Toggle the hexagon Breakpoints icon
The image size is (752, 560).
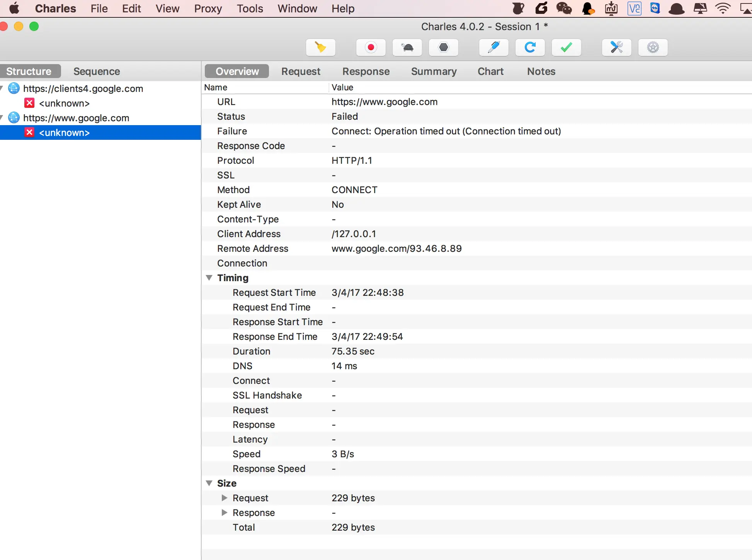click(x=444, y=48)
